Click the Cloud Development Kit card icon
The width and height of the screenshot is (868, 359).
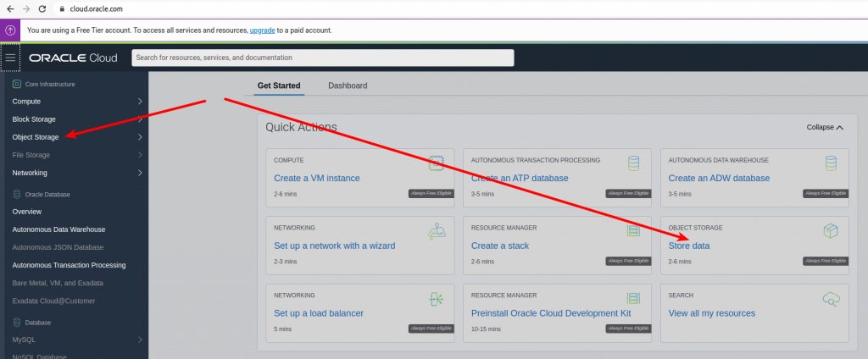pos(633,299)
